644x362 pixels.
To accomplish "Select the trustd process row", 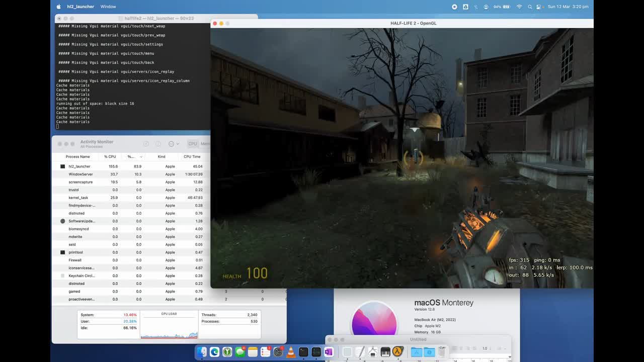I will pos(131,190).
